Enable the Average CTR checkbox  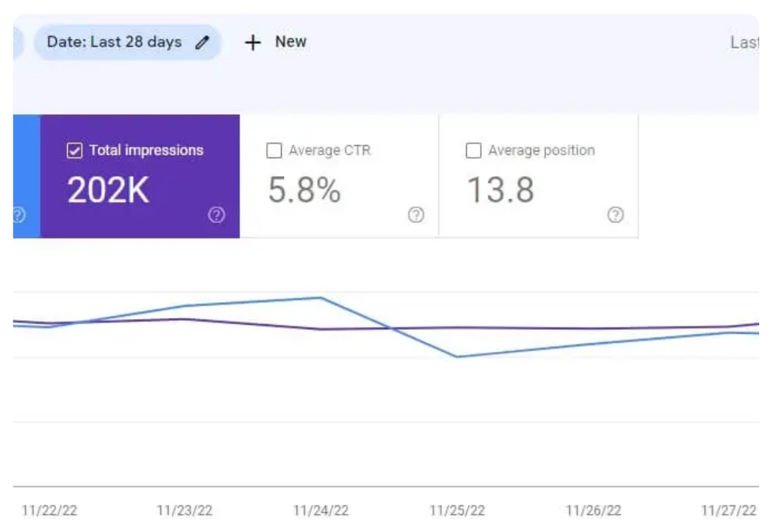pos(274,151)
